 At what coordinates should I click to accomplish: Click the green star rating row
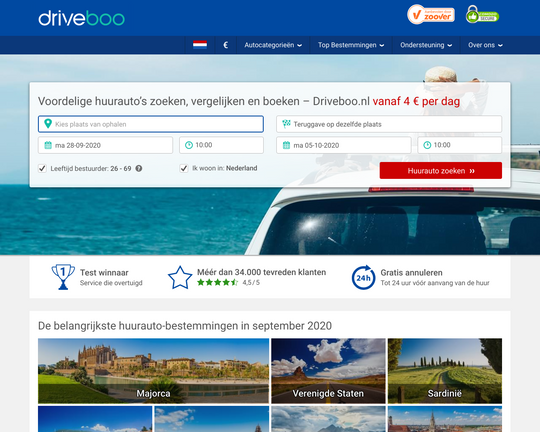point(218,282)
